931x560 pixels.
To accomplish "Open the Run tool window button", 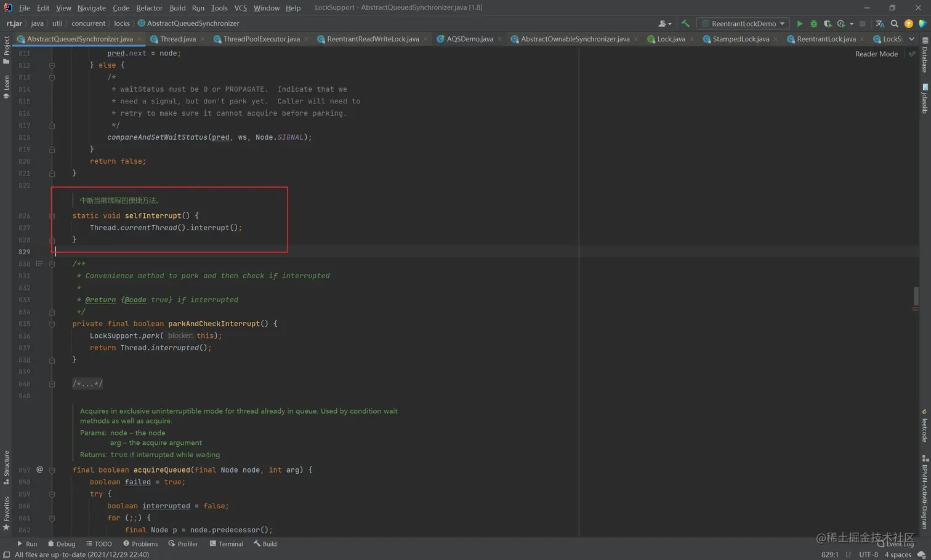I will (x=27, y=544).
